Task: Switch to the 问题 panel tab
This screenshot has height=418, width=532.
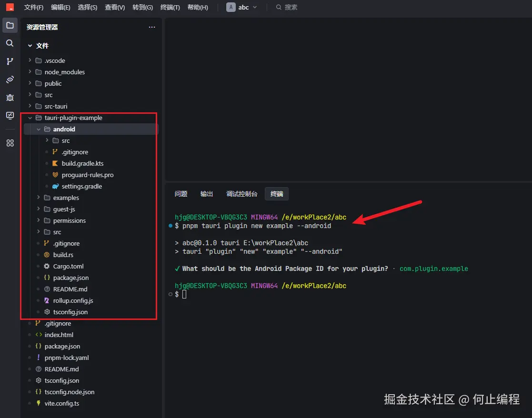Action: pyautogui.click(x=181, y=194)
